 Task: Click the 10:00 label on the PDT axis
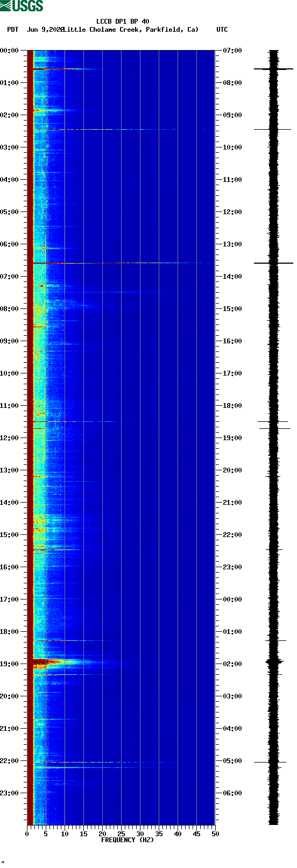coord(10,373)
